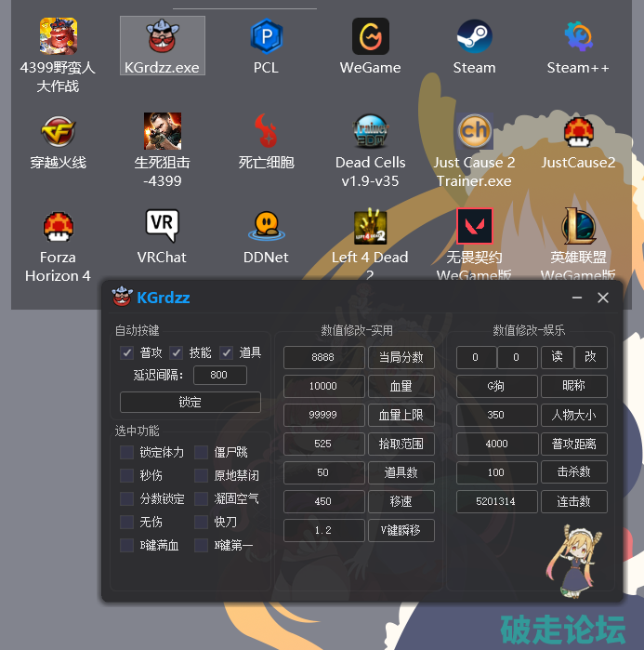This screenshot has width=644, height=650.
Task: Launch the Forza Horizon 4 shortcut
Action: (x=58, y=227)
